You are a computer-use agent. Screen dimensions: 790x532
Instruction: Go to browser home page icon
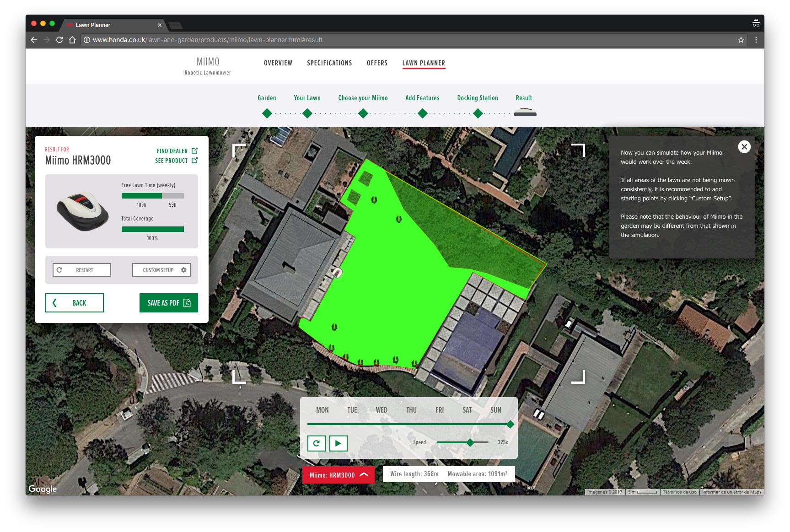72,40
